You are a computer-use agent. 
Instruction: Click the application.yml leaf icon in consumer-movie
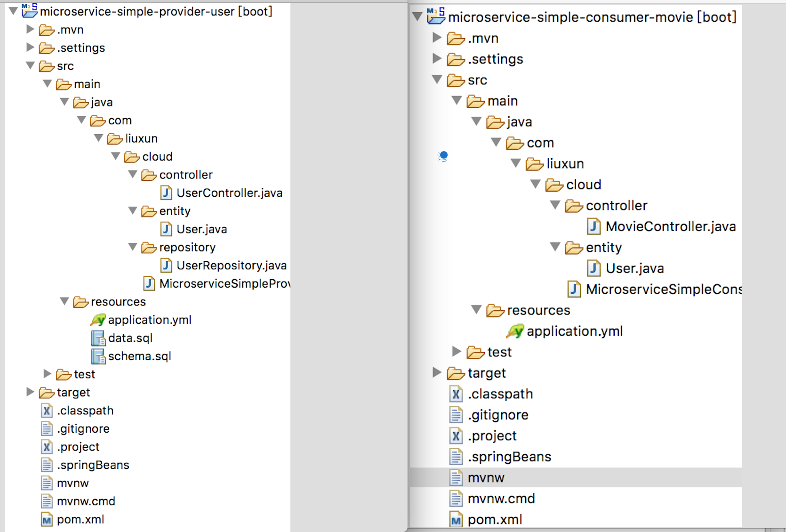[515, 331]
